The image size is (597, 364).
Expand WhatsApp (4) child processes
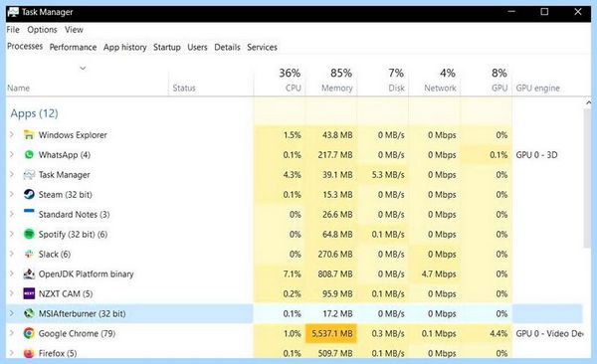(12, 154)
